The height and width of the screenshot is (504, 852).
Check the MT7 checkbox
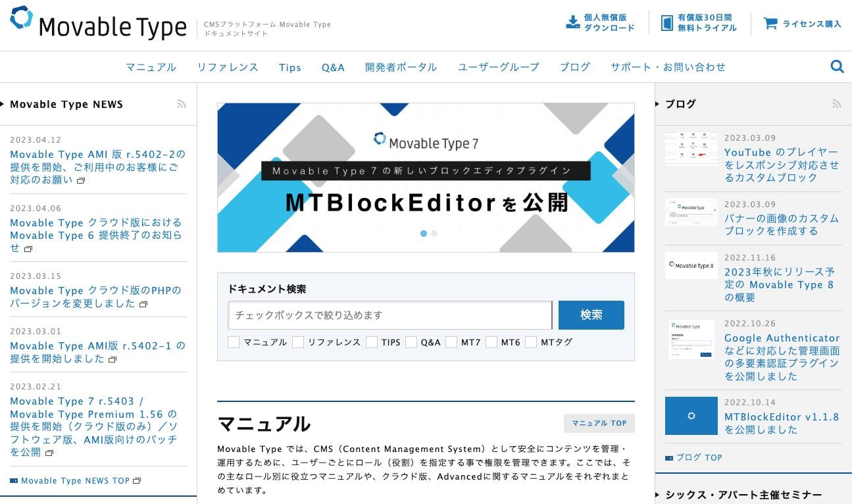tap(451, 342)
